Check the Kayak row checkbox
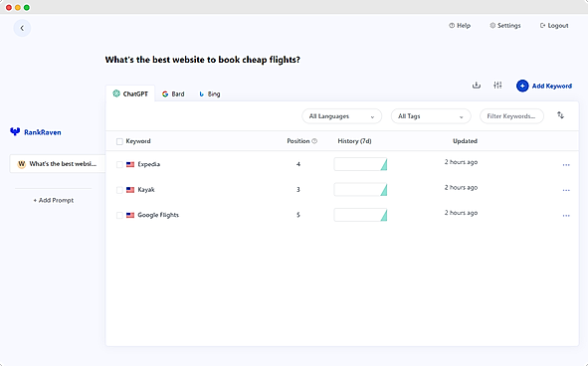 pos(119,190)
